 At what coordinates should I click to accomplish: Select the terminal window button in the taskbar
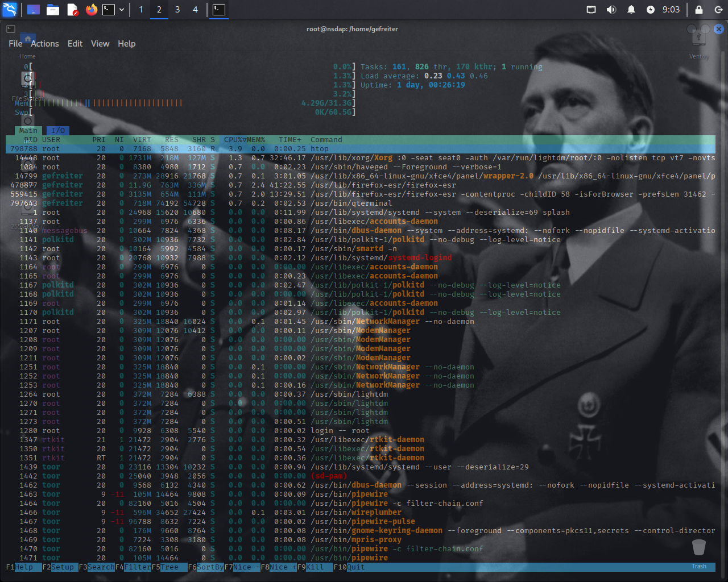[219, 10]
